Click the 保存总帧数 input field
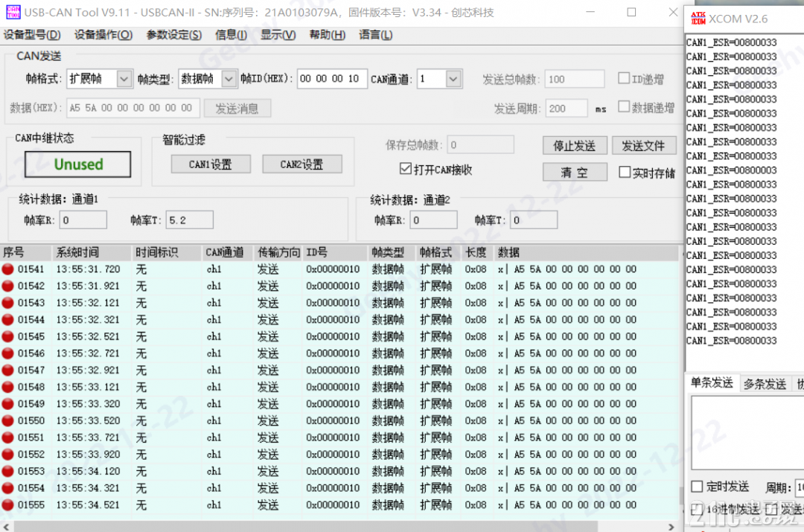This screenshot has height=532, width=804. [x=480, y=145]
